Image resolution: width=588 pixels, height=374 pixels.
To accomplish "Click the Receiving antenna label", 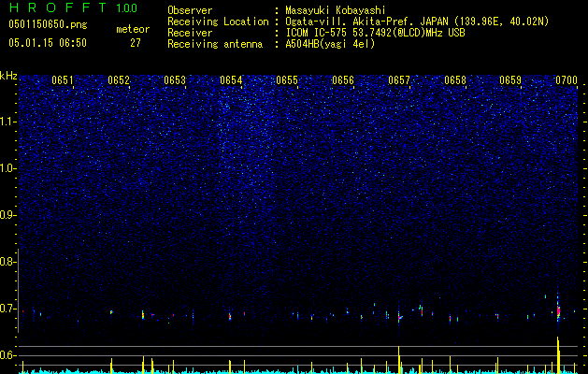I will coord(215,44).
